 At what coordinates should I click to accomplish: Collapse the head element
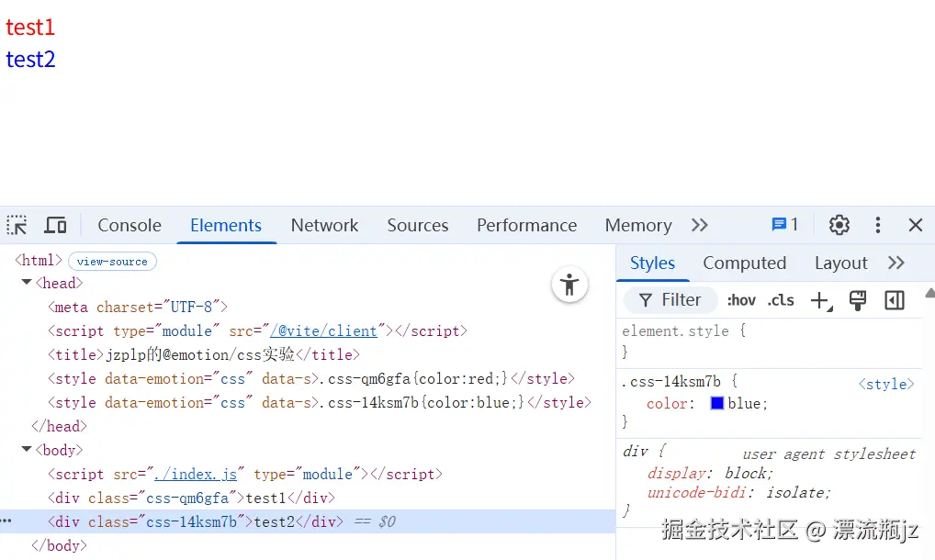click(26, 283)
